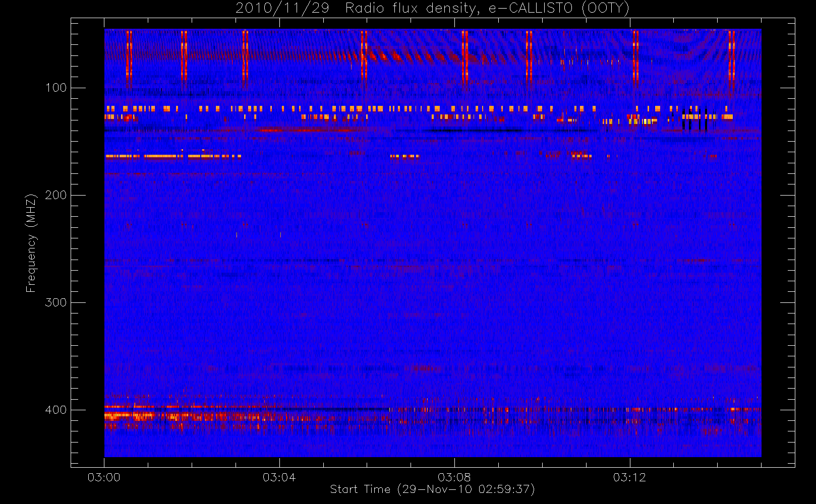Click the "03:12" time tick label
This screenshot has width=816, height=504.
[629, 477]
